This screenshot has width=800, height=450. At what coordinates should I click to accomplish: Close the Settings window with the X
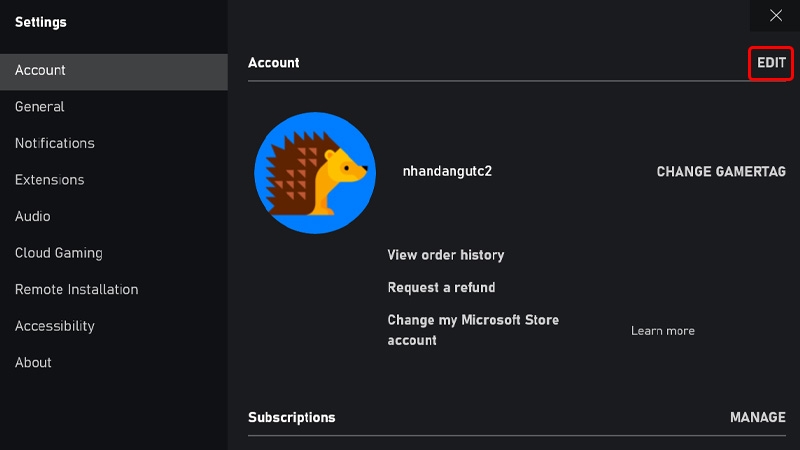tap(776, 16)
